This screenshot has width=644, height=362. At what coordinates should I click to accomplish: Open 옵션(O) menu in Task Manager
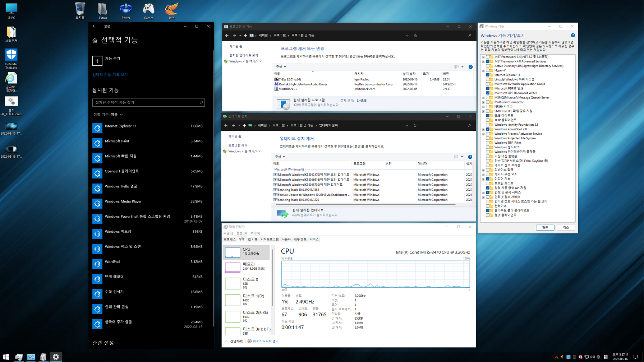[x=241, y=233]
